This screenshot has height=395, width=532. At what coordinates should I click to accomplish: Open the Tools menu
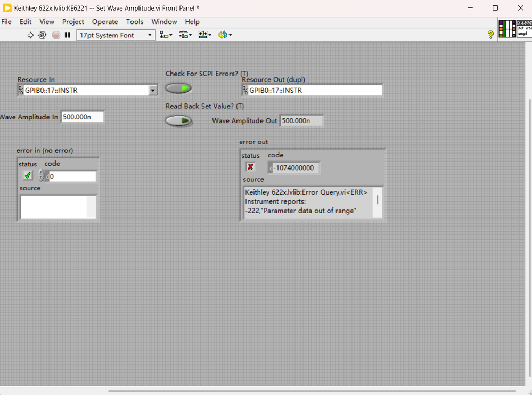pyautogui.click(x=135, y=22)
